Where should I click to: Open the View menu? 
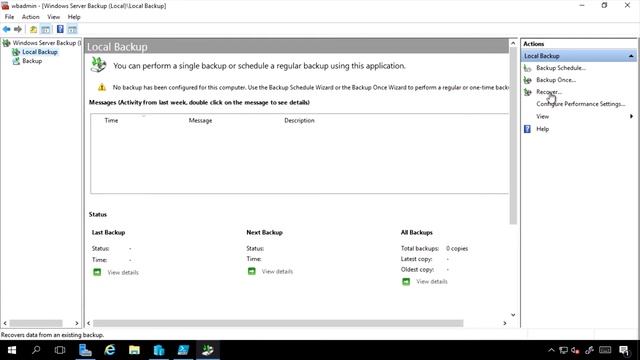point(53,17)
